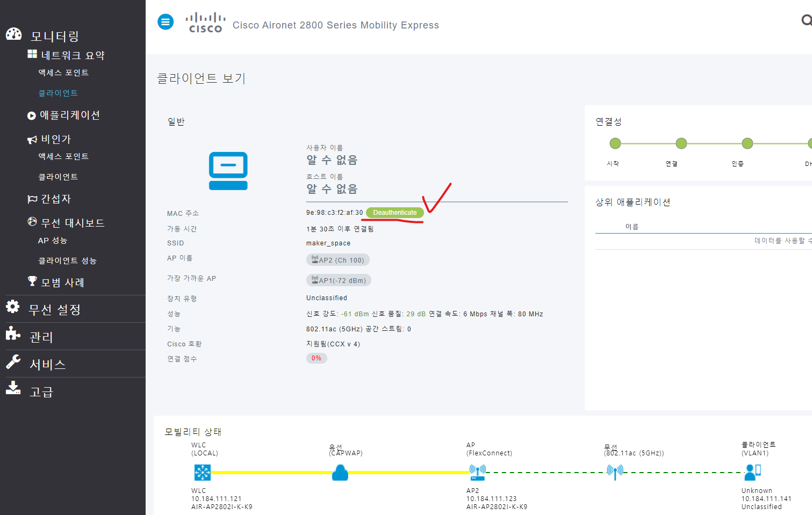Click the advanced download-tray icon
812x515 pixels.
point(13,388)
